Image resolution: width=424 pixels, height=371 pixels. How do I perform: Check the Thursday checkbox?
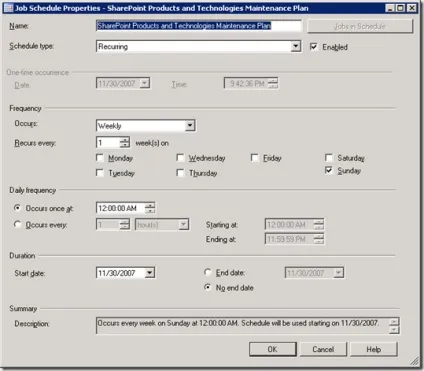pyautogui.click(x=180, y=173)
